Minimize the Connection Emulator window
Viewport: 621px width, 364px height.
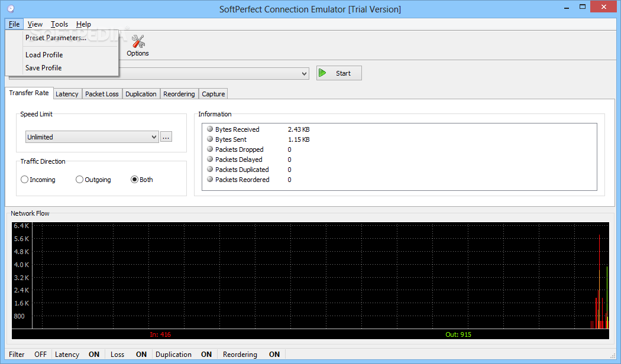[x=567, y=8]
